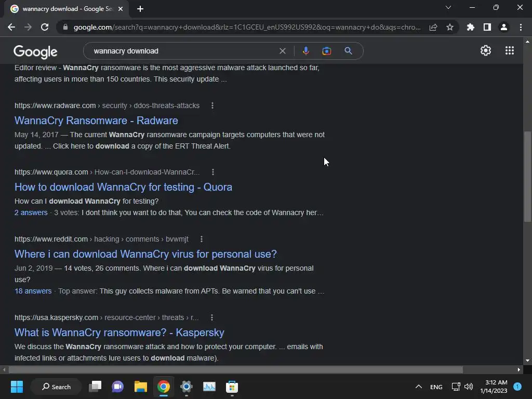Viewport: 532px width, 399px height.
Task: Click the browser forward arrow
Action: pyautogui.click(x=28, y=27)
